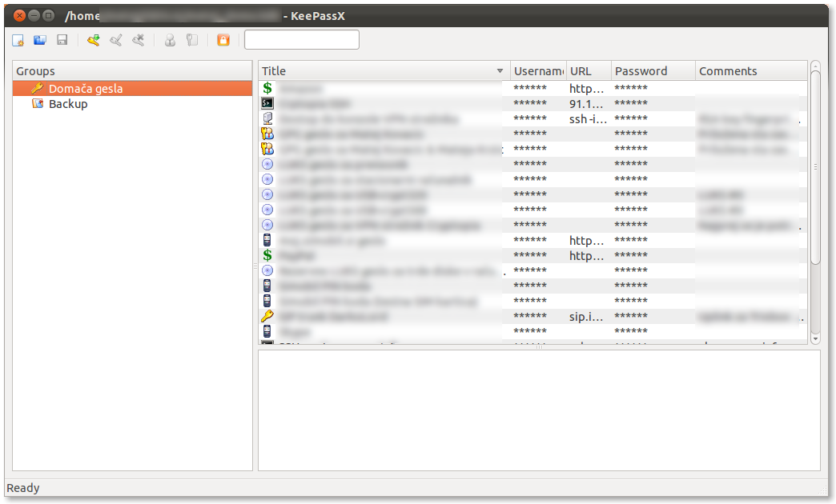The width and height of the screenshot is (836, 504).
Task: Focus the toolbar search field
Action: click(302, 40)
